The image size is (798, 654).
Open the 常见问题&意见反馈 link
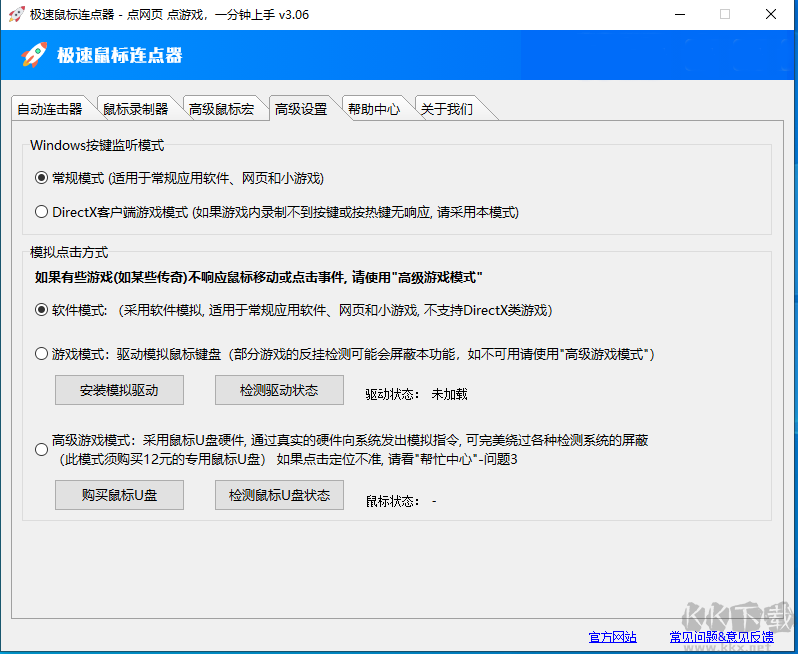coord(720,637)
